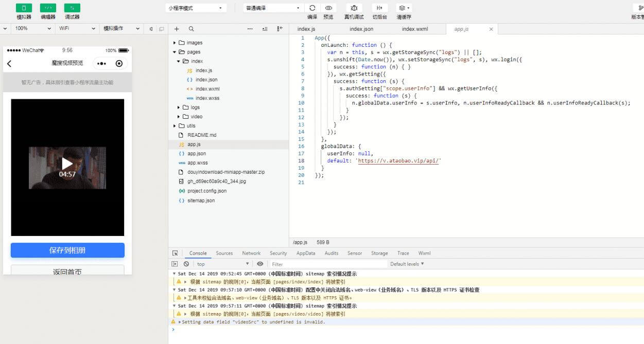Screen dimensions: 644x344
Task: Switch to the index.wxml editor tab
Action: pos(414,29)
